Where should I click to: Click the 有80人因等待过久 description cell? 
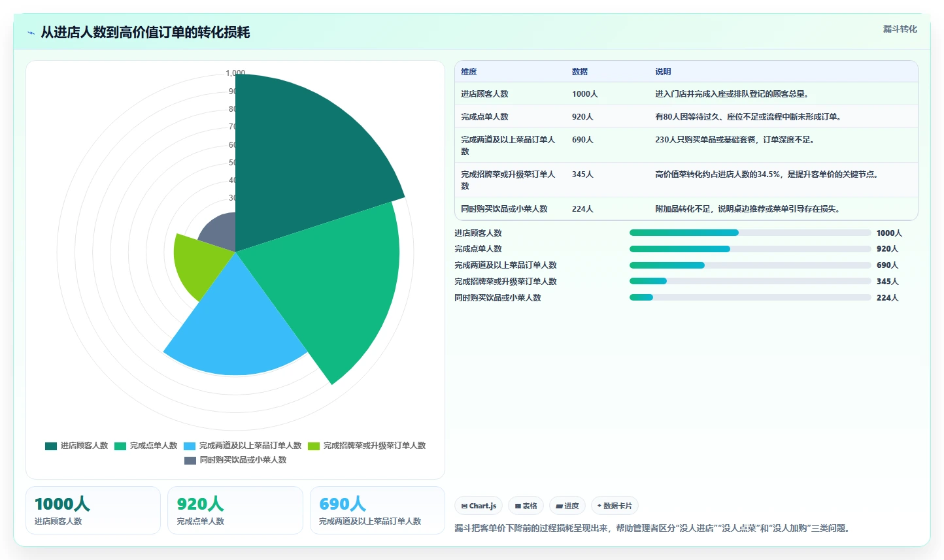(749, 117)
